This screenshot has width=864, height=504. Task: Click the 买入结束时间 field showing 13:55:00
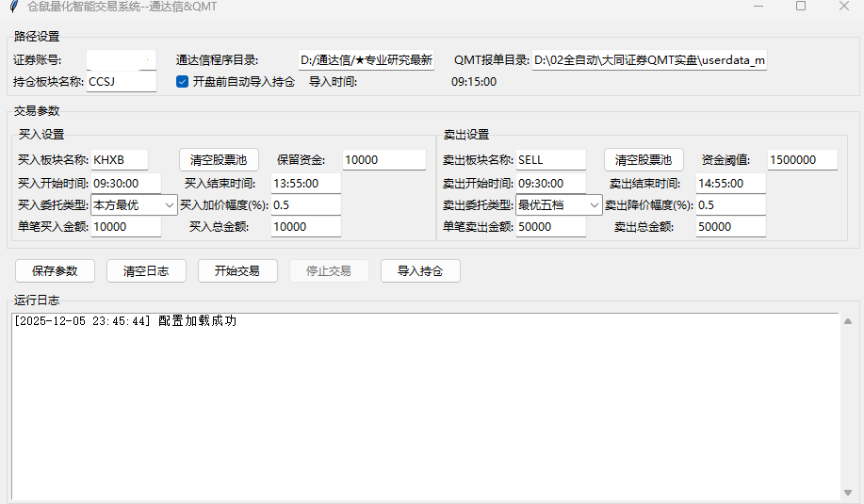pos(305,183)
